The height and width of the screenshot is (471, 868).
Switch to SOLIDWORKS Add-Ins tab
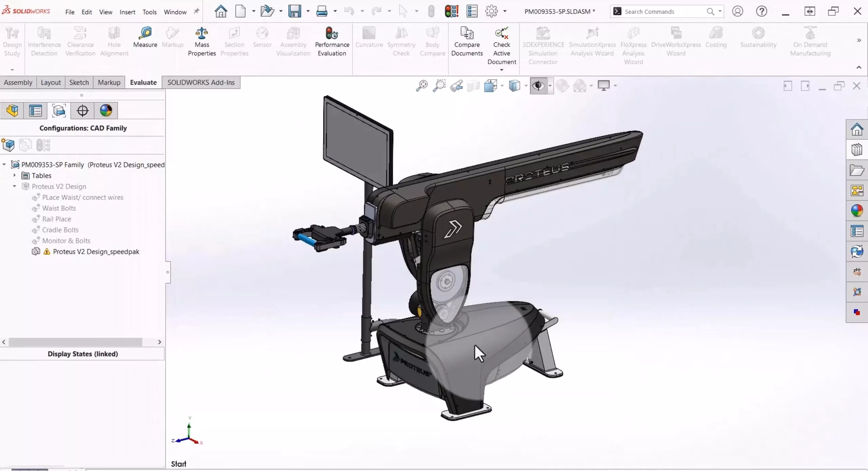pos(201,82)
